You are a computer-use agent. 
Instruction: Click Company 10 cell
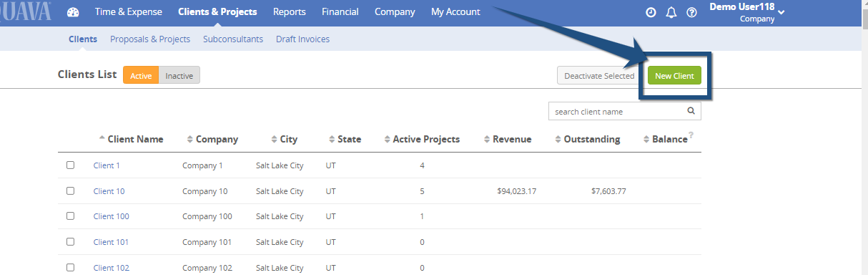(x=204, y=191)
